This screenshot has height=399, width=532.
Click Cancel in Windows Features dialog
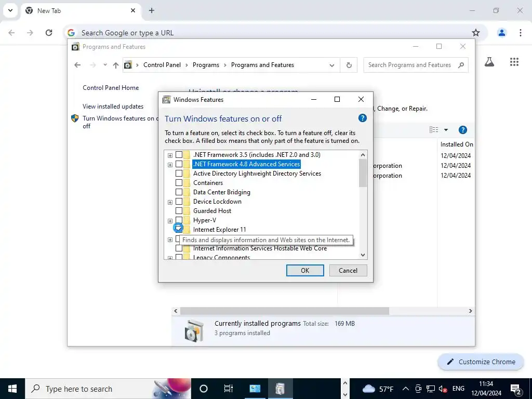[x=348, y=270]
